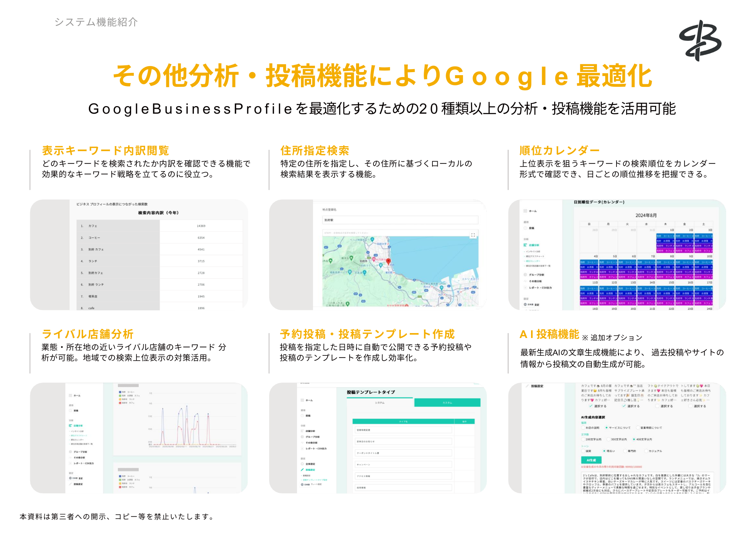Click the green pencil 投稿設定 icon
Viewport: 756px width, 534px height.
[302, 470]
